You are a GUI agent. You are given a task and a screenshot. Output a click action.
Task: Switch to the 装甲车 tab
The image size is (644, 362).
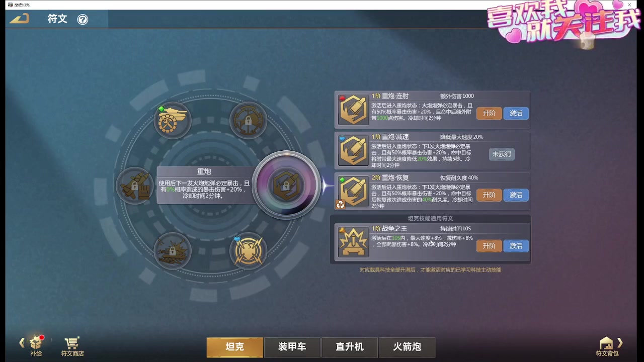click(292, 347)
